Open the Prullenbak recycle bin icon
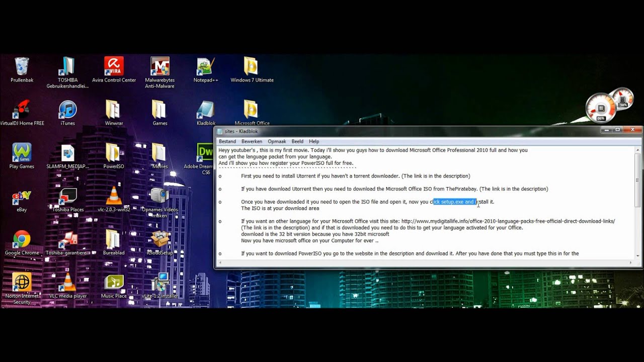The image size is (644, 362). click(x=22, y=70)
